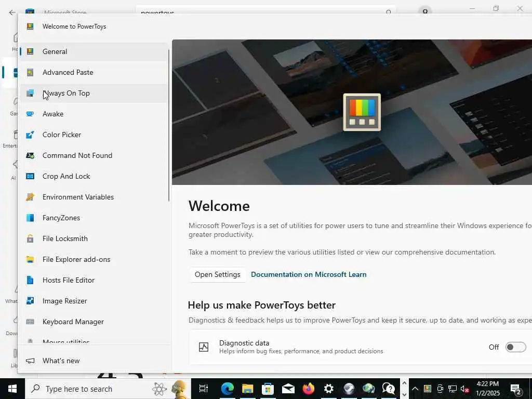This screenshot has width=532, height=399.
Task: Click Microsoft Store user profile icon
Action: coord(425,11)
